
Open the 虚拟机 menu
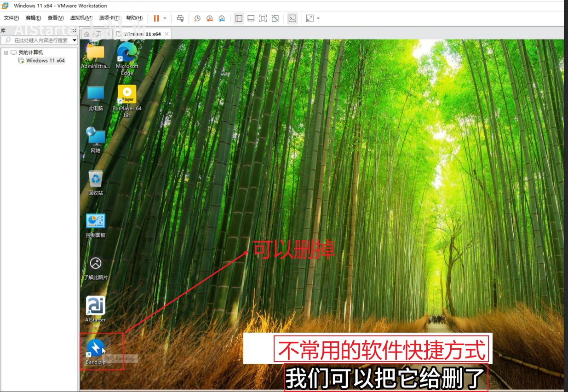(81, 18)
